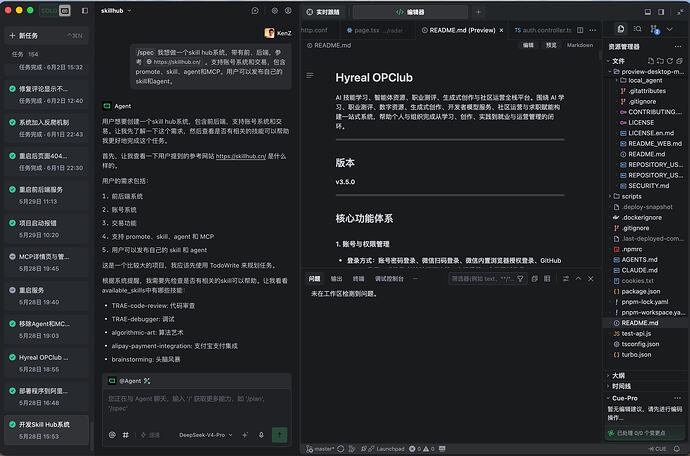
Task: Collapse the 文件 section
Action: (618, 61)
